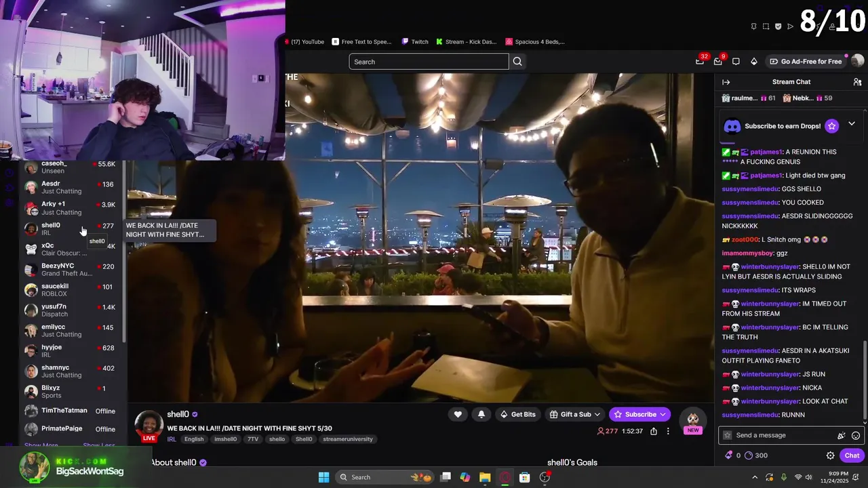Image resolution: width=868 pixels, height=488 pixels.
Task: Open the Whispers speech bubble icon
Action: coord(736,62)
